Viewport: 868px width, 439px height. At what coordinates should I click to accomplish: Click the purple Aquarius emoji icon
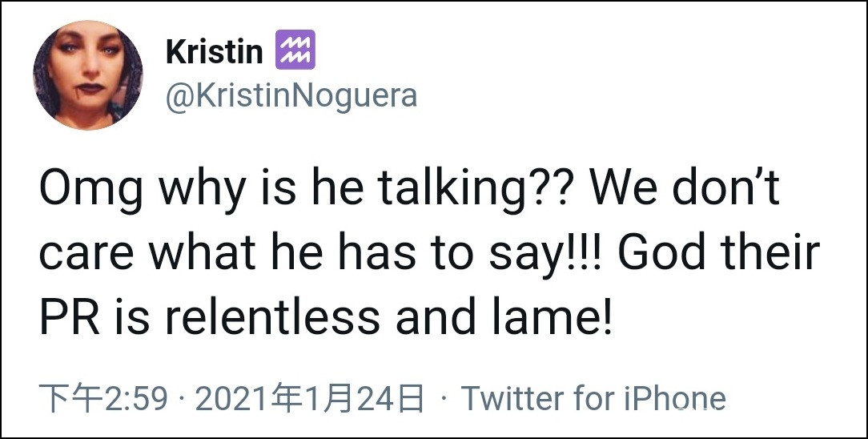[295, 50]
